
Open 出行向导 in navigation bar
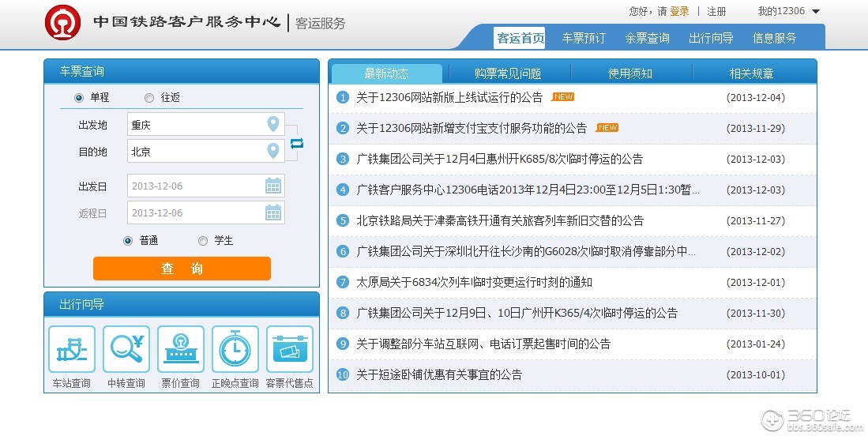tap(711, 38)
